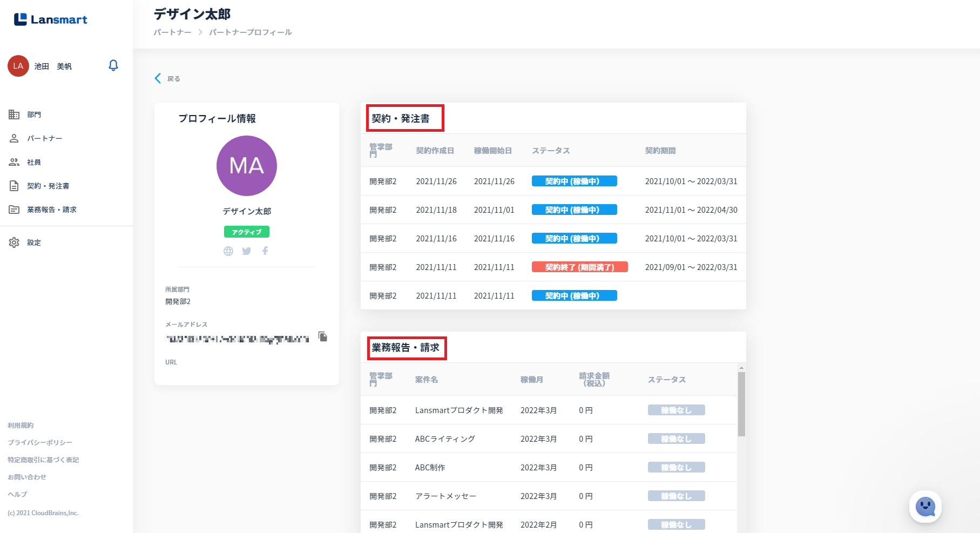Open the 利用規約 link
The image size is (980, 533).
[21, 426]
